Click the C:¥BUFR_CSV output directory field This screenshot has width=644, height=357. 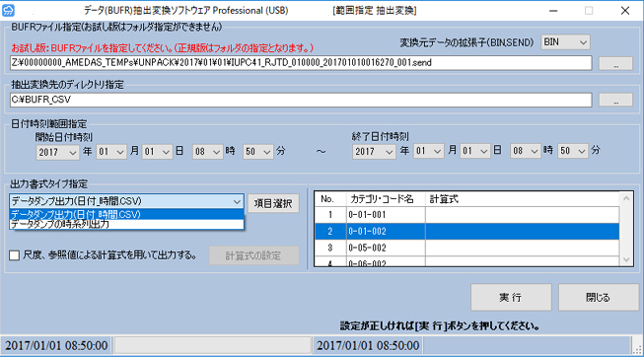point(301,100)
